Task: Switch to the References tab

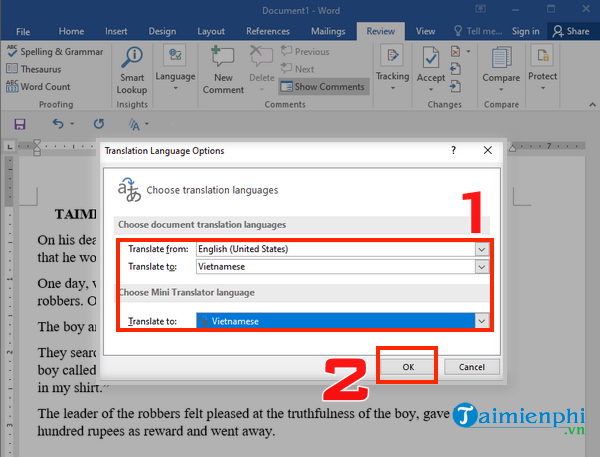Action: click(268, 31)
